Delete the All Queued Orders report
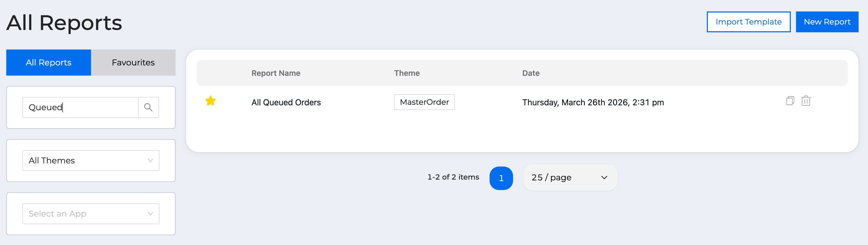 coord(806,101)
